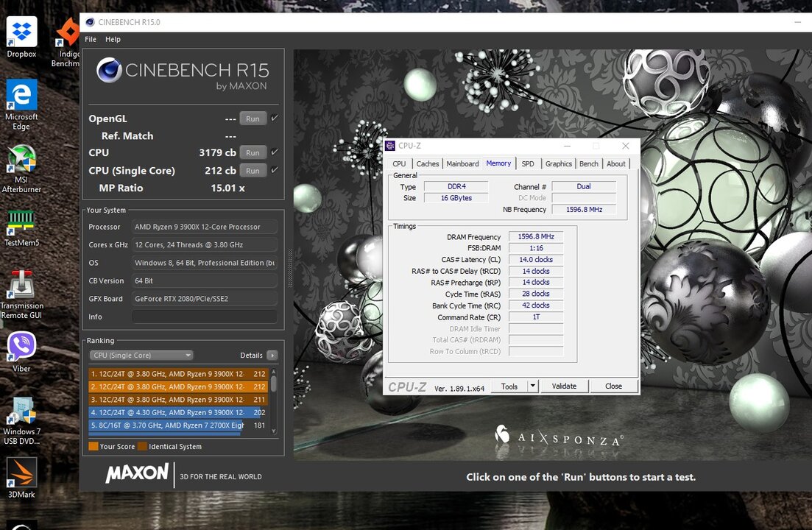This screenshot has height=530, width=812.
Task: Open the SPD tab in CPU-Z
Action: (x=528, y=163)
